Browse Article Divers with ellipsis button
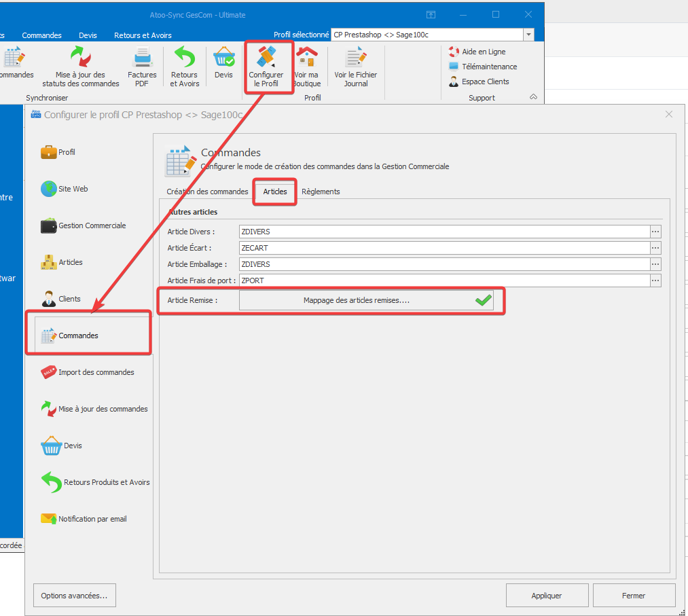Screen dimensions: 688x616 pos(655,232)
